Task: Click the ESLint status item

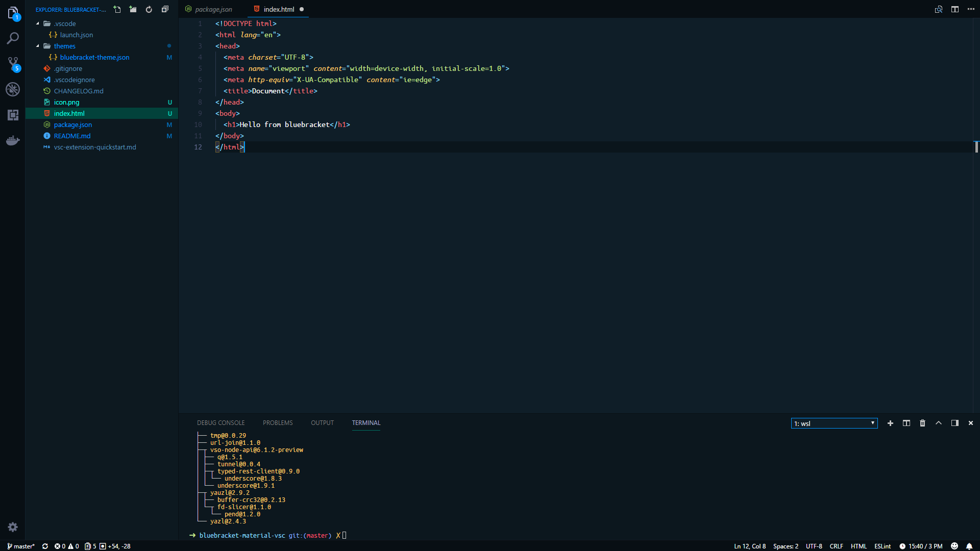Action: 883,546
